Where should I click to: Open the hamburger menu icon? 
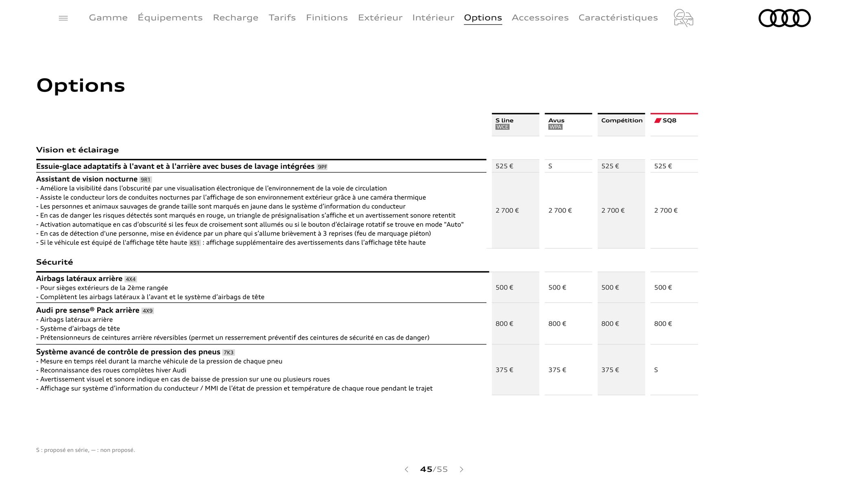[63, 18]
